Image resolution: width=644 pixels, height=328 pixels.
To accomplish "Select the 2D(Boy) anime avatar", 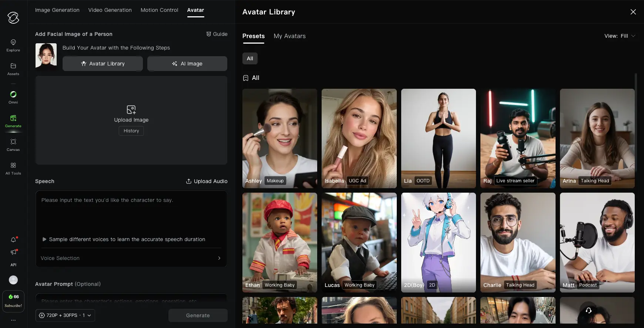I will (x=439, y=243).
